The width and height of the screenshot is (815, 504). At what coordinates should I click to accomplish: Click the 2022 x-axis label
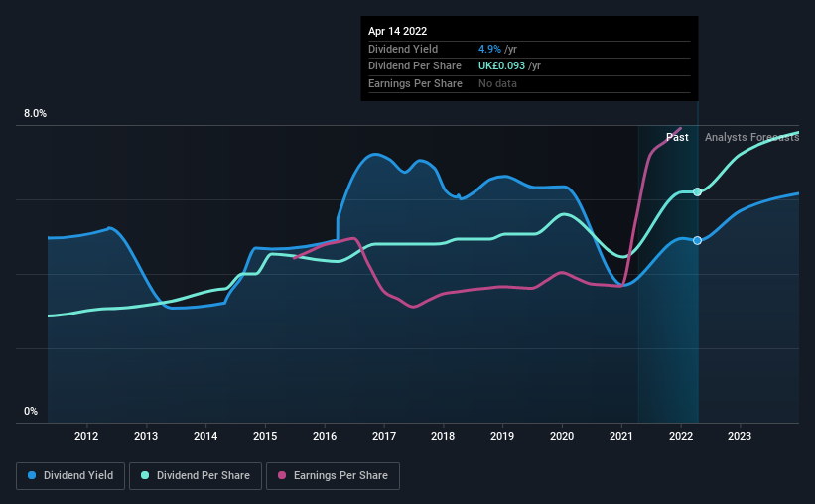681,436
